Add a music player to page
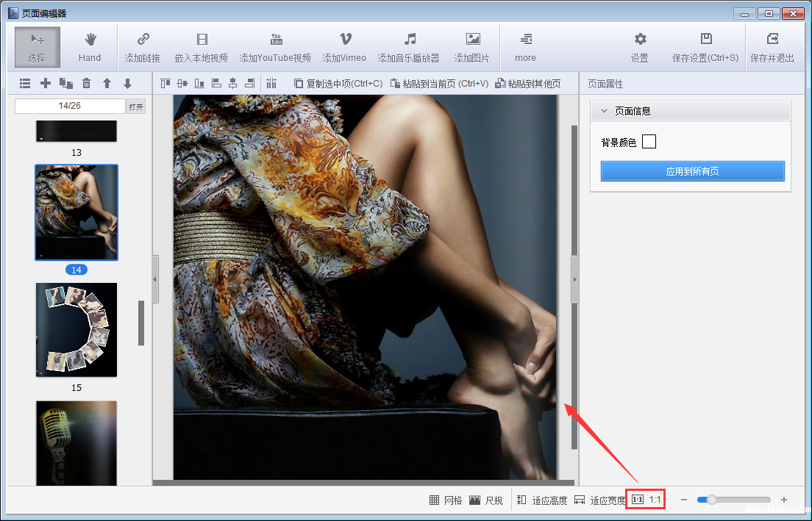This screenshot has height=521, width=812. pos(409,47)
